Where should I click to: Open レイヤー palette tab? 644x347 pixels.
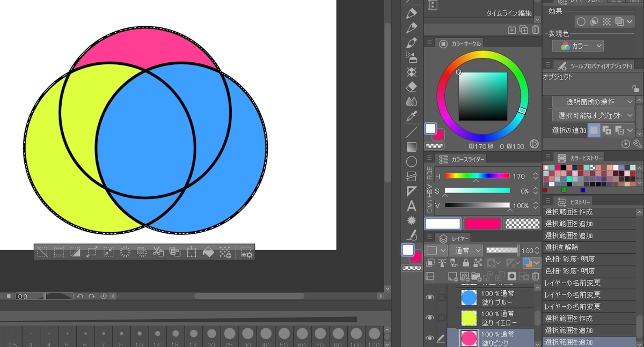click(x=454, y=238)
